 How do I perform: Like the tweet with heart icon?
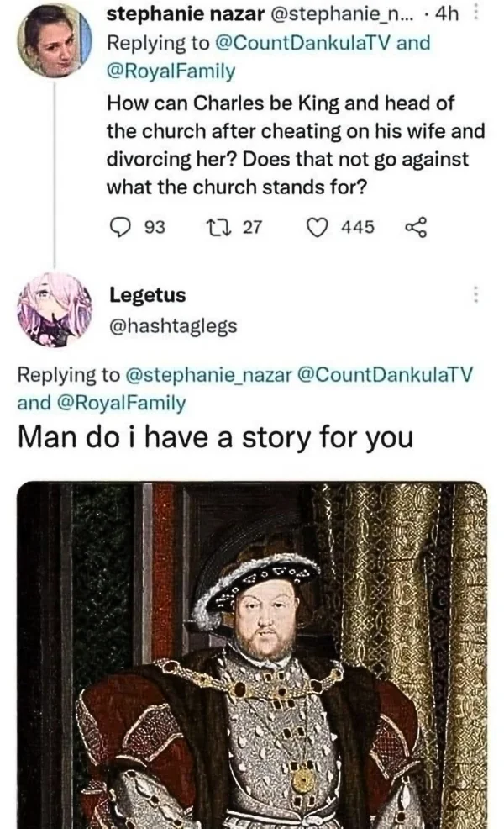pos(317,227)
